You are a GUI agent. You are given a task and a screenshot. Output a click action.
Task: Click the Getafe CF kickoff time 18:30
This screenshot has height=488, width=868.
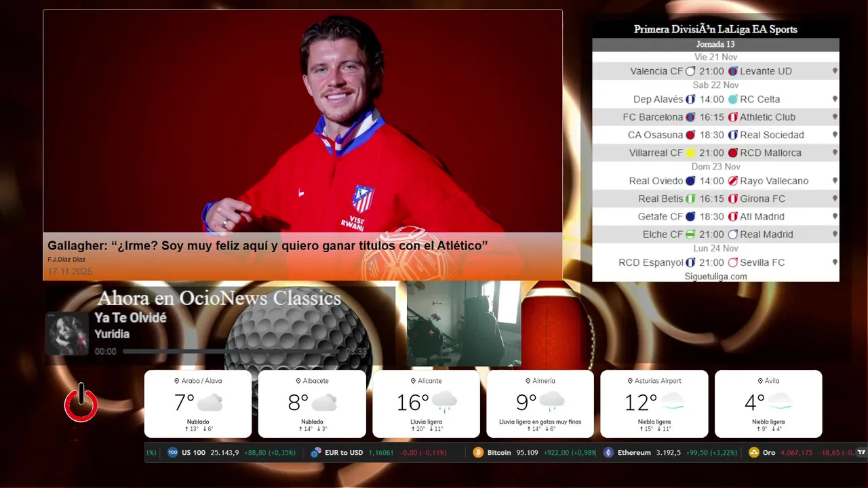point(711,217)
